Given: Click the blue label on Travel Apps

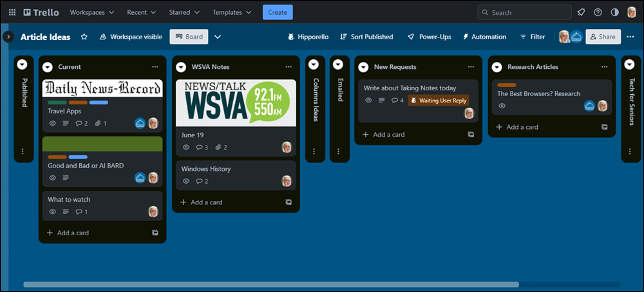Looking at the screenshot, I should 99,102.
